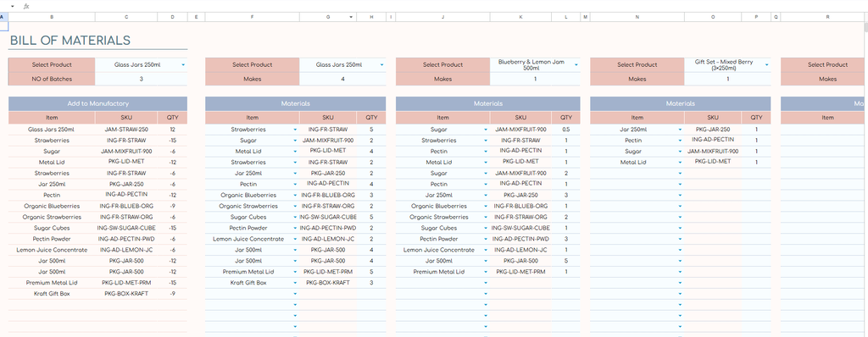Screen dimensions: 868x337
Task: Click ING-AD-PECTIN SKU in Gift Set table
Action: [x=712, y=140]
